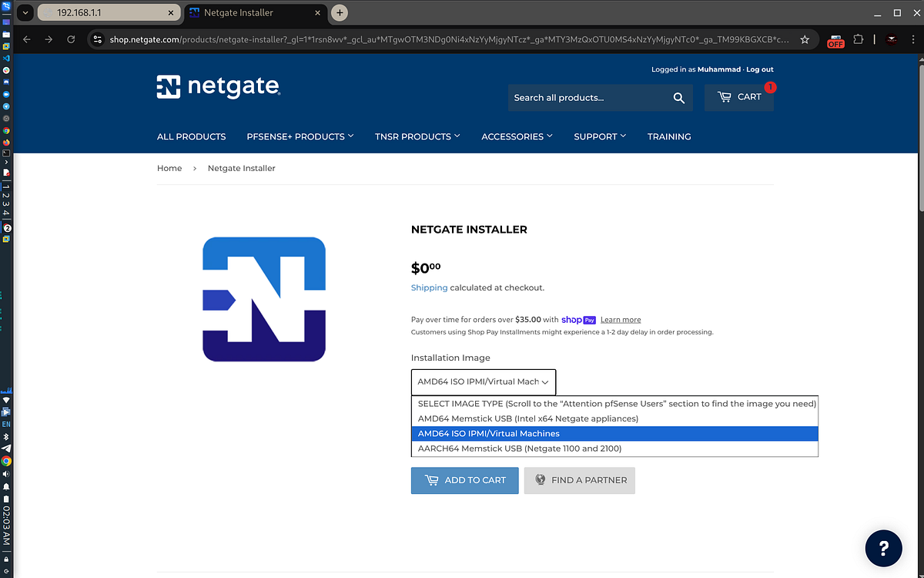924x578 pixels.
Task: Click the Log out link
Action: (x=760, y=69)
